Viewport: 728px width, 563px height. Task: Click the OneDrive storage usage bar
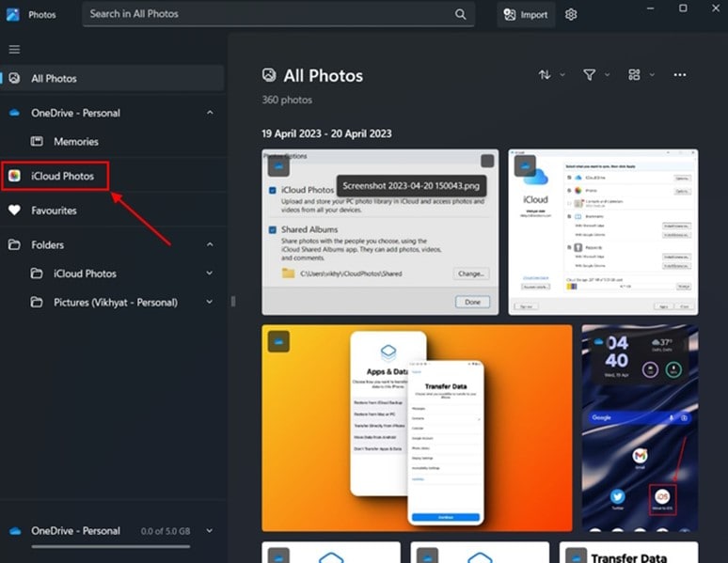pos(110,546)
